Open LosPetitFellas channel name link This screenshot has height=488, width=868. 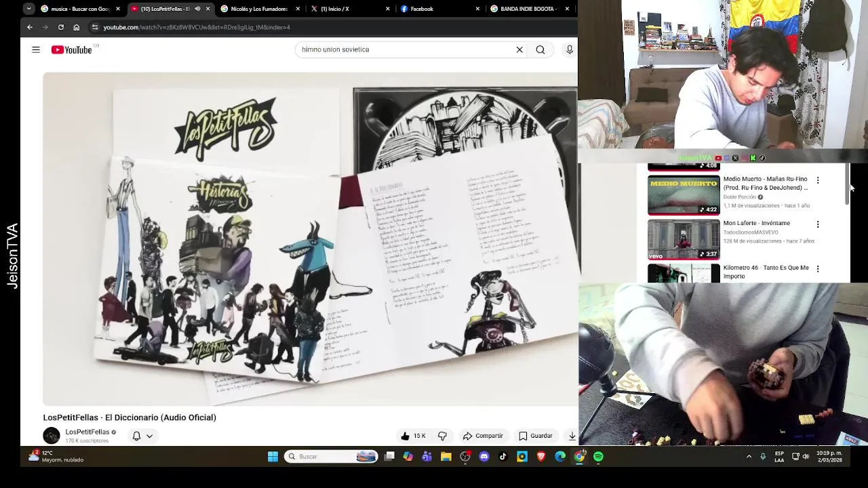pos(87,432)
